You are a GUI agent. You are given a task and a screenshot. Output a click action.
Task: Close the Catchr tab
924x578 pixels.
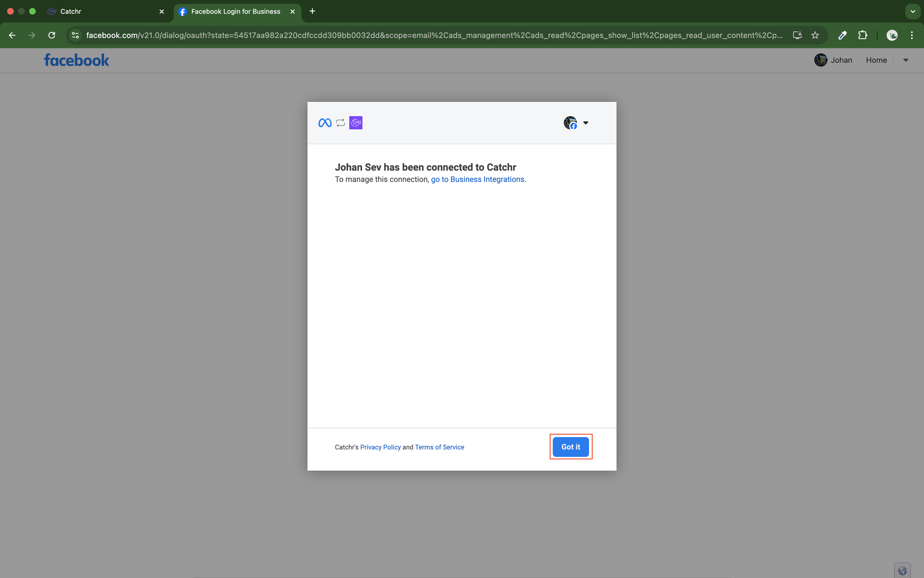[x=162, y=12]
